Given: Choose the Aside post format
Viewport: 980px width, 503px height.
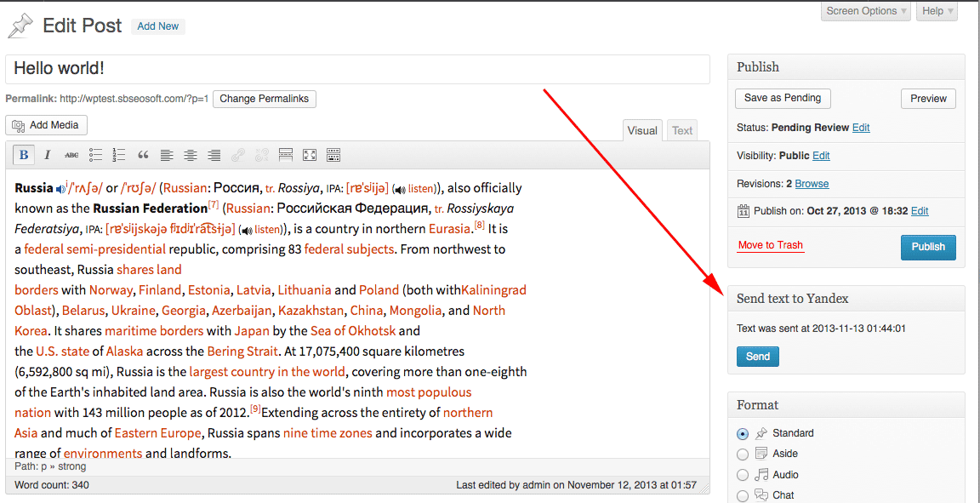Looking at the screenshot, I should tap(743, 454).
